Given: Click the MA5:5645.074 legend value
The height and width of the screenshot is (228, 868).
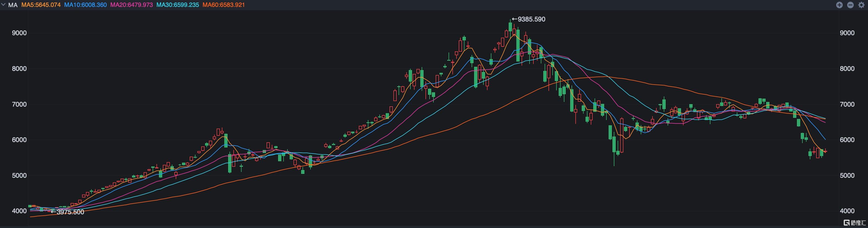Looking at the screenshot, I should point(41,5).
